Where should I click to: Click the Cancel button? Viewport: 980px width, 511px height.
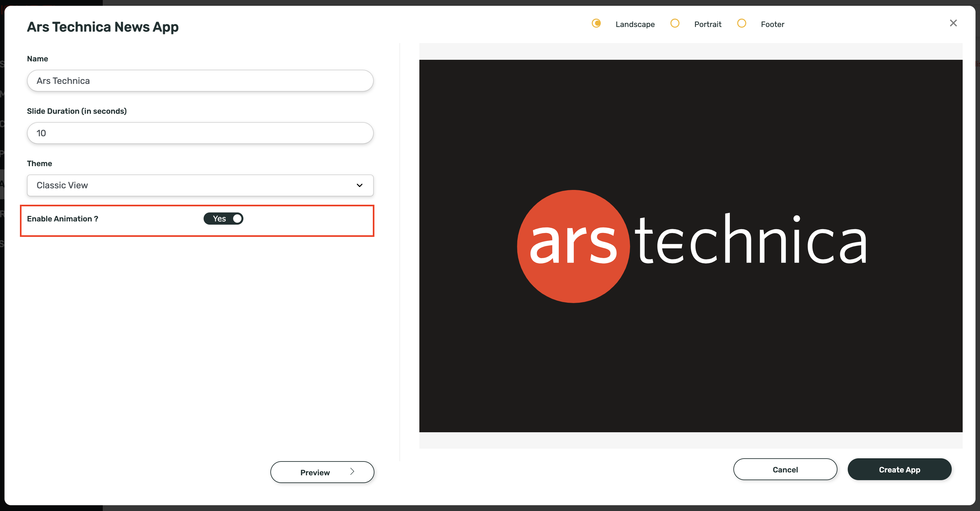[x=785, y=470]
